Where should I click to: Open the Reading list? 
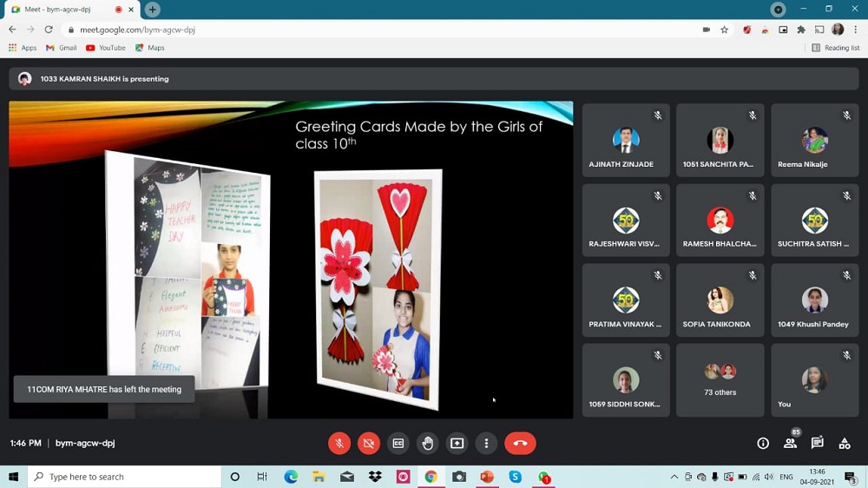coord(836,48)
